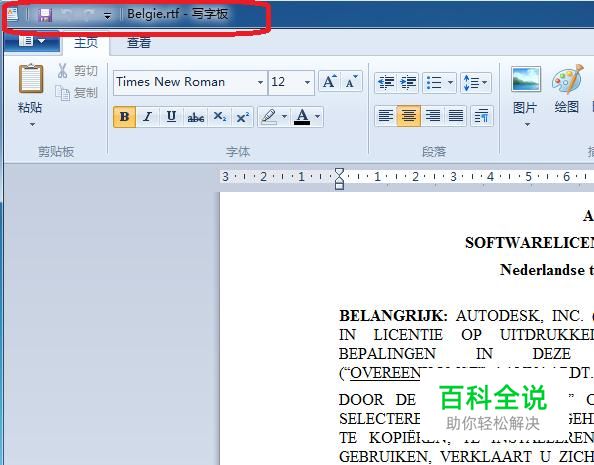This screenshot has width=594, height=465.
Task: Click the Belgie.rtf title text
Action: pyautogui.click(x=153, y=14)
